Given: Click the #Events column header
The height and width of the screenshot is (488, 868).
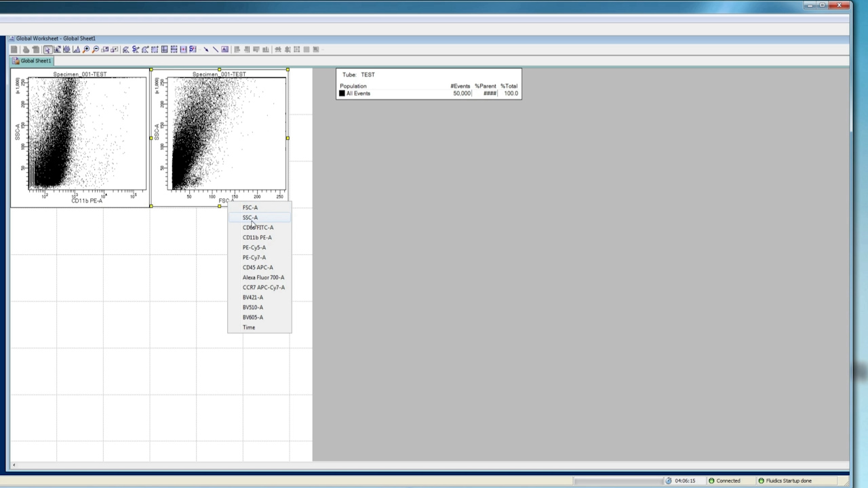Looking at the screenshot, I should point(460,86).
